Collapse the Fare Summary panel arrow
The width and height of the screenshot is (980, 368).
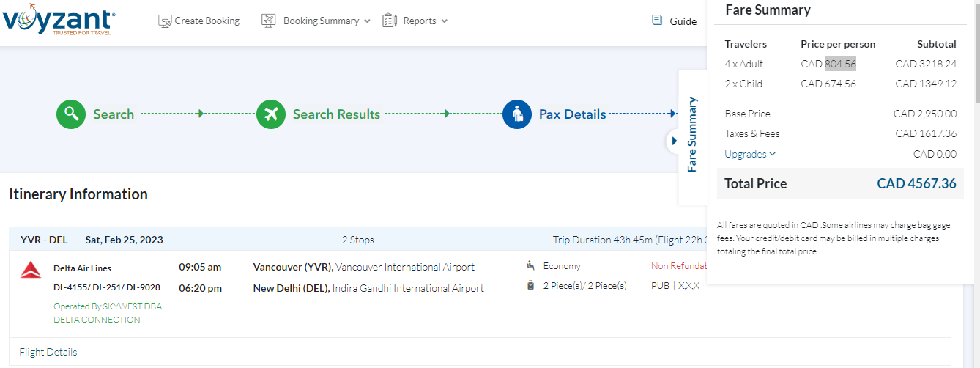(675, 141)
